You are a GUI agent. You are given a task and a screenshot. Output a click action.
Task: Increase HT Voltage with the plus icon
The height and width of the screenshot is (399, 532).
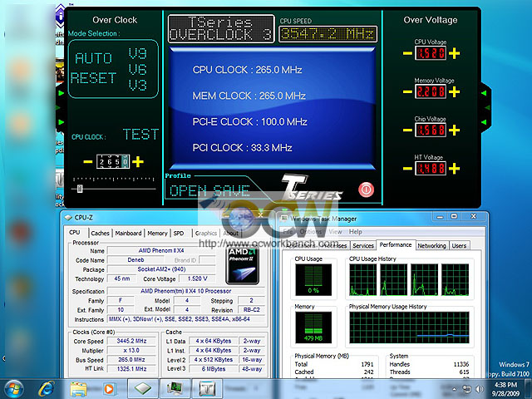tap(454, 168)
